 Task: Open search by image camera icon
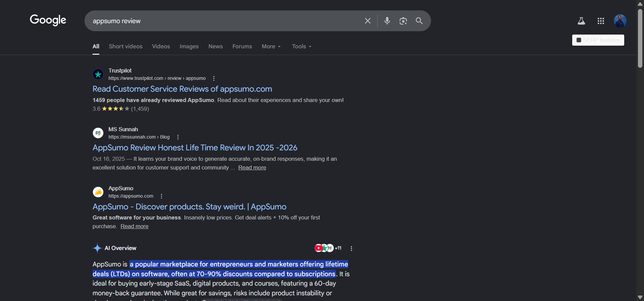tap(403, 21)
